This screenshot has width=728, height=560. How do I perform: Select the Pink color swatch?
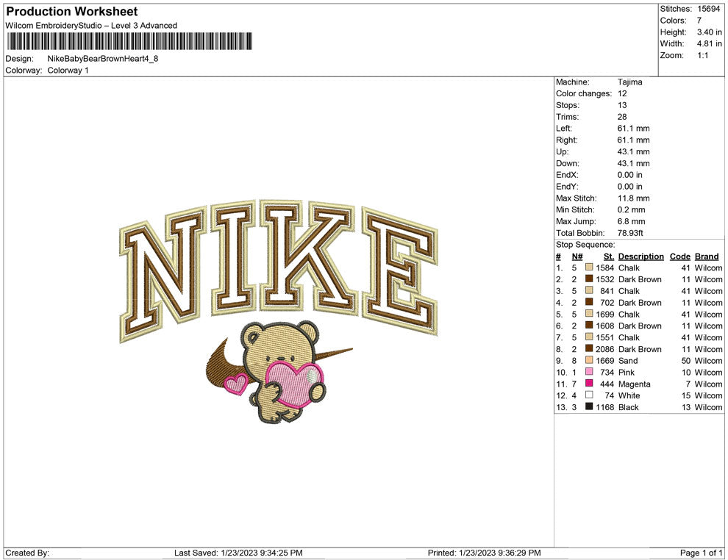coord(589,372)
